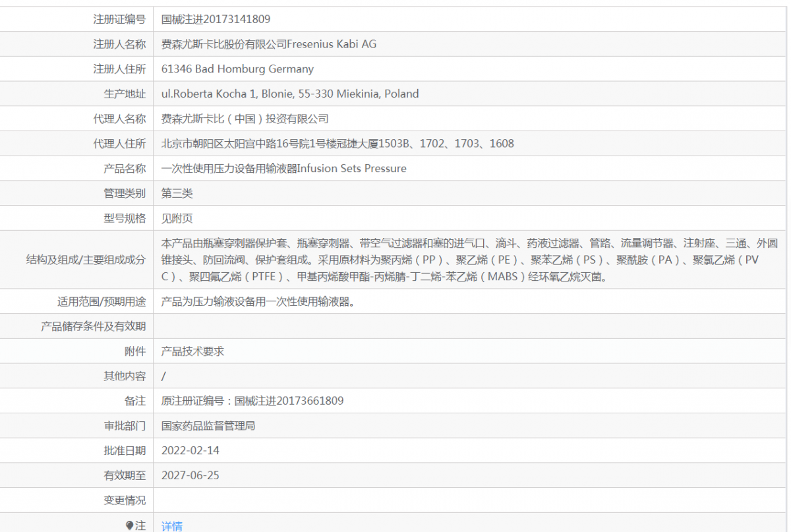791x532 pixels.
Task: Select registrant name 费森尤斯卡比股份有限公司Fresenius Kabi AG
Action: click(269, 44)
